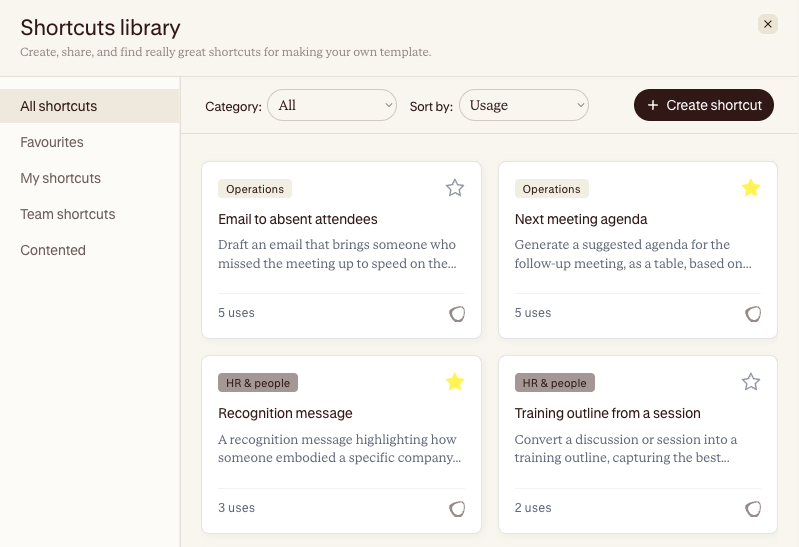Click the 'Category:' label
799x547 pixels.
tap(233, 107)
